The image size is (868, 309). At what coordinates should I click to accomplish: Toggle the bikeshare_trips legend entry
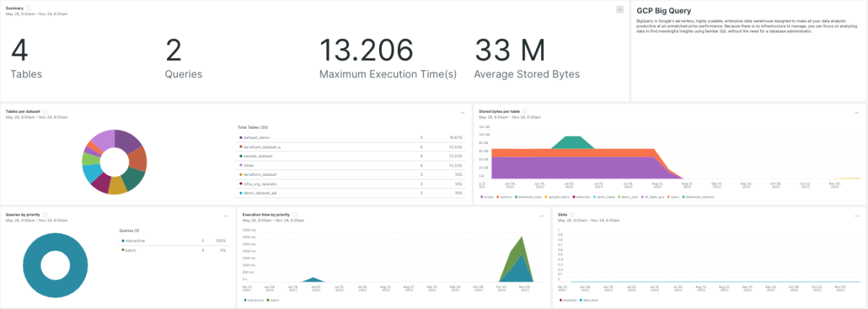tap(528, 196)
